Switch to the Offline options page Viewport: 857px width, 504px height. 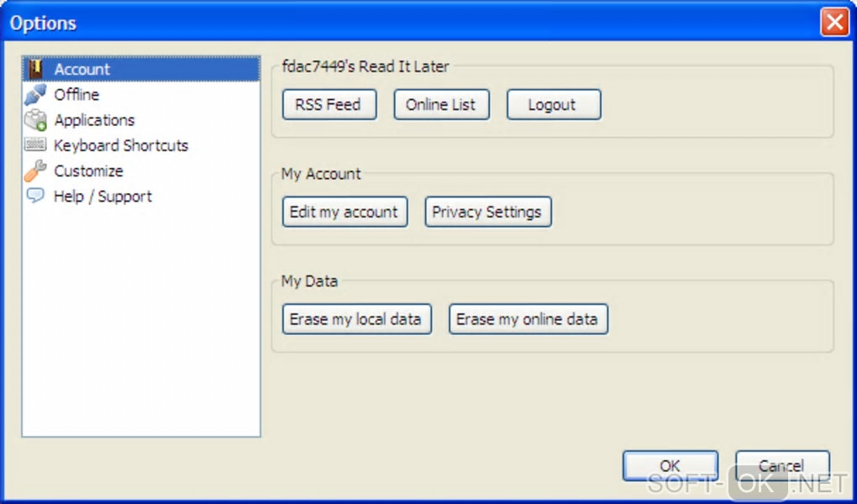tap(76, 95)
